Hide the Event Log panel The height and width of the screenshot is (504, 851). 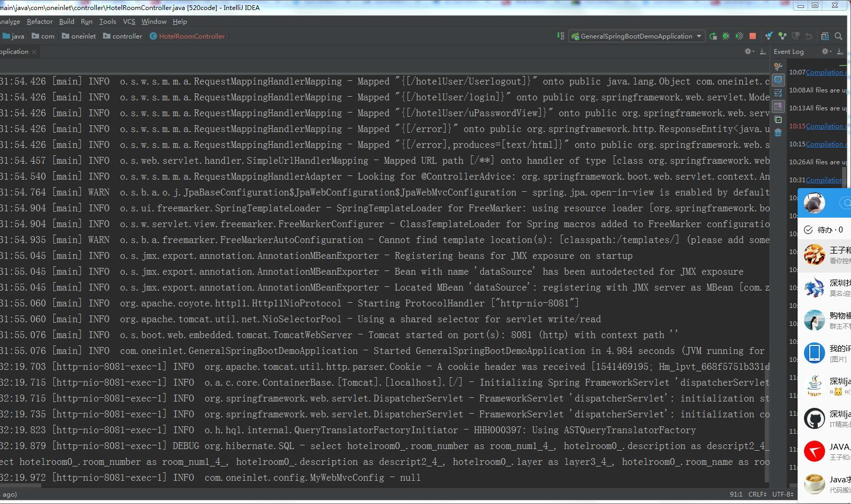pyautogui.click(x=840, y=51)
